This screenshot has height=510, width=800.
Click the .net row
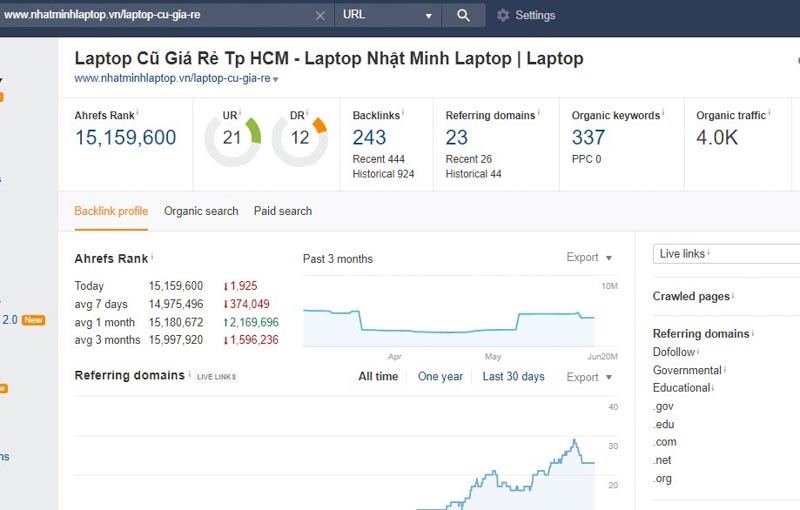pyautogui.click(x=662, y=460)
